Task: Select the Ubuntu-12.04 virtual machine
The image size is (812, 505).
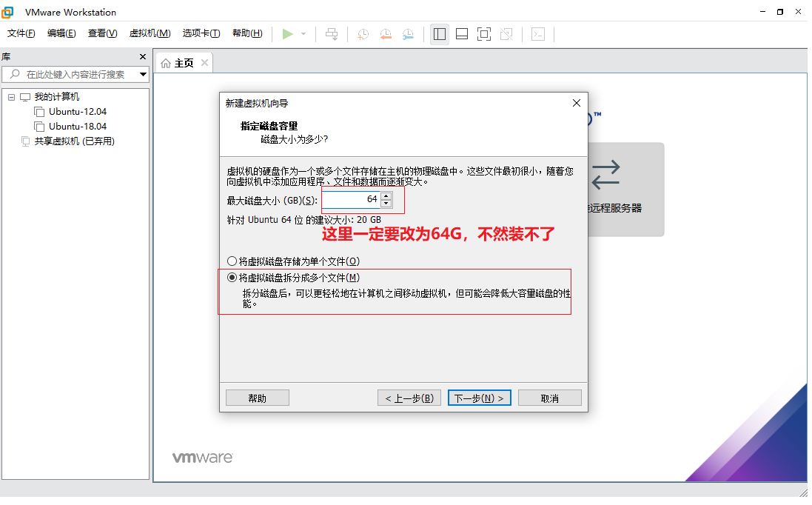Action: pyautogui.click(x=78, y=111)
